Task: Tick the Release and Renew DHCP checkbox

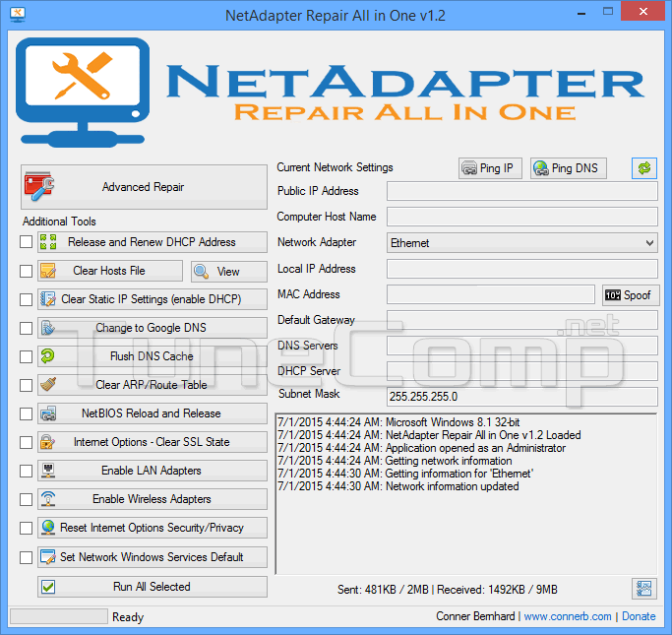Action: pyautogui.click(x=27, y=242)
